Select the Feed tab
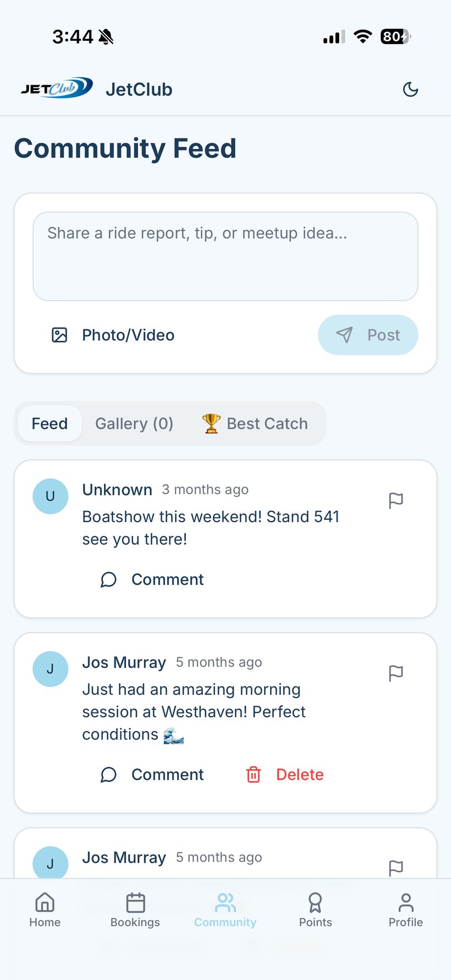The image size is (451, 980). pos(50,423)
